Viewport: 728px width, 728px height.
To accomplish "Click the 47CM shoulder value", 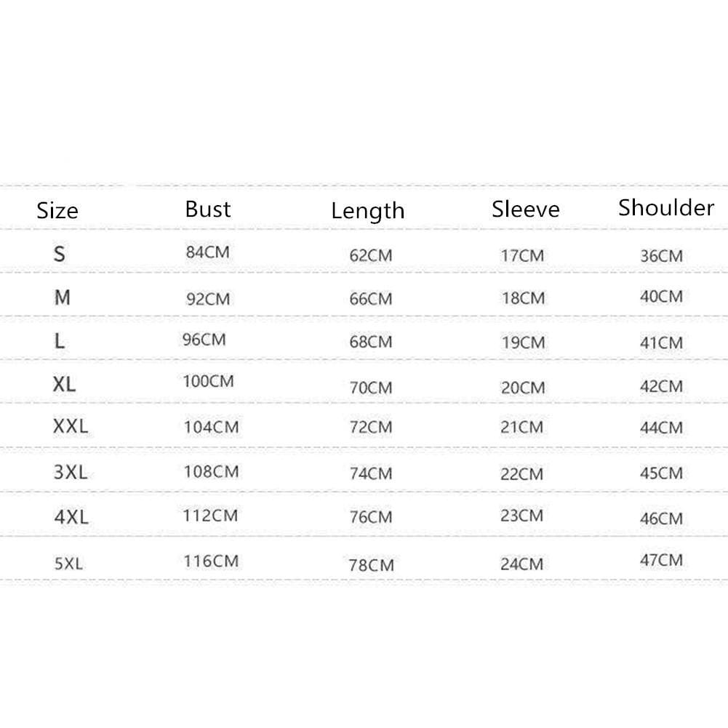I will pyautogui.click(x=661, y=560).
